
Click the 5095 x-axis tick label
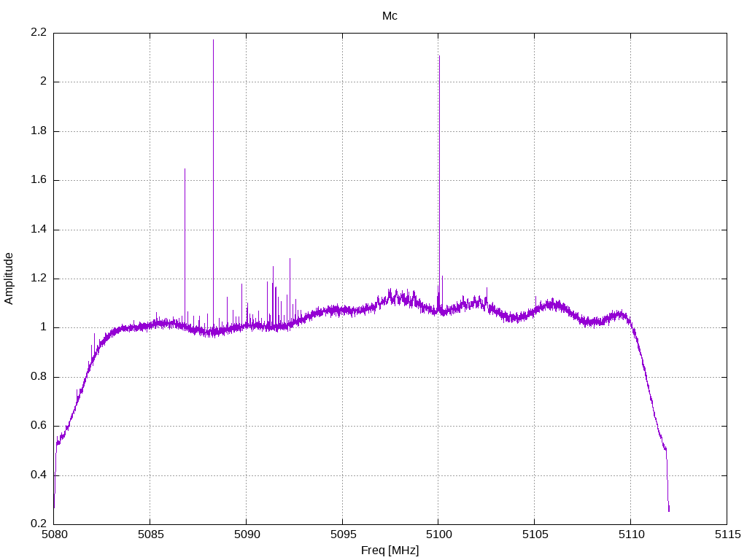point(343,534)
